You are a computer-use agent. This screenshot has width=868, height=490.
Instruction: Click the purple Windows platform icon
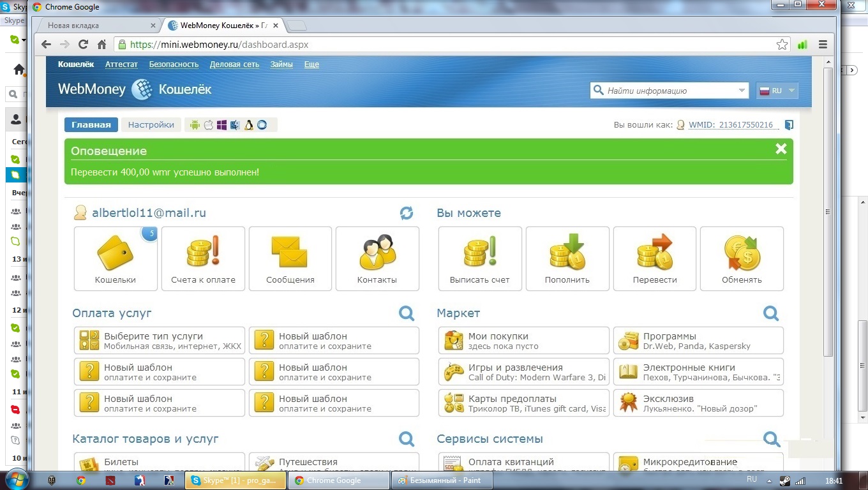click(x=221, y=125)
